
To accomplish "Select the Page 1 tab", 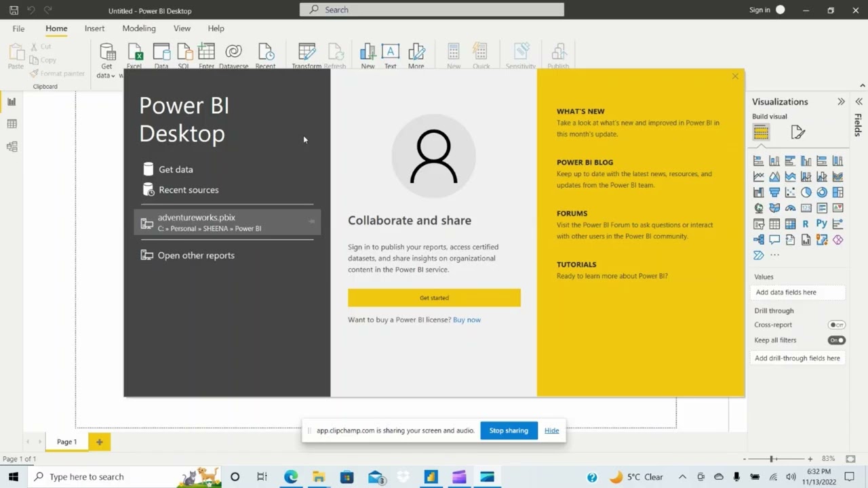I will pos(66,442).
